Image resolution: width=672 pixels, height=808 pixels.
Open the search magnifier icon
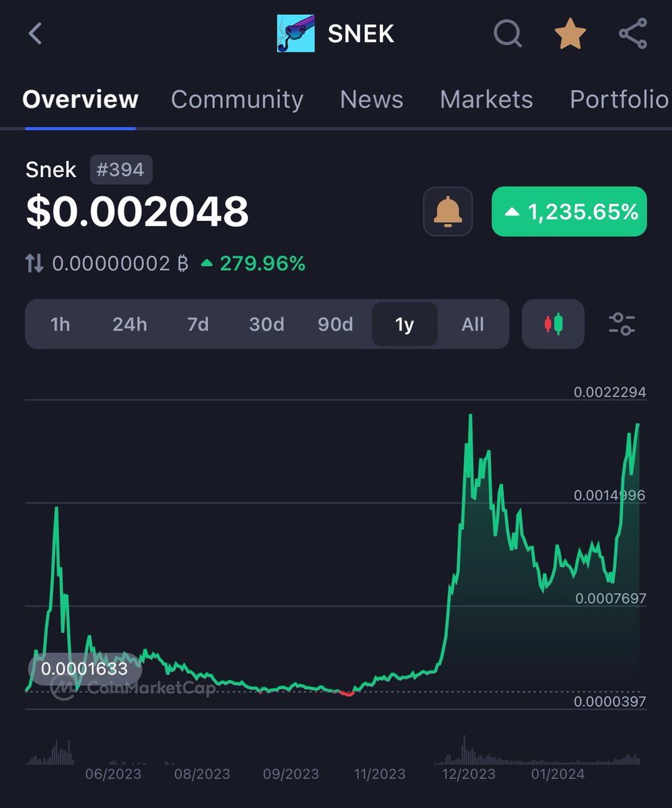(508, 33)
